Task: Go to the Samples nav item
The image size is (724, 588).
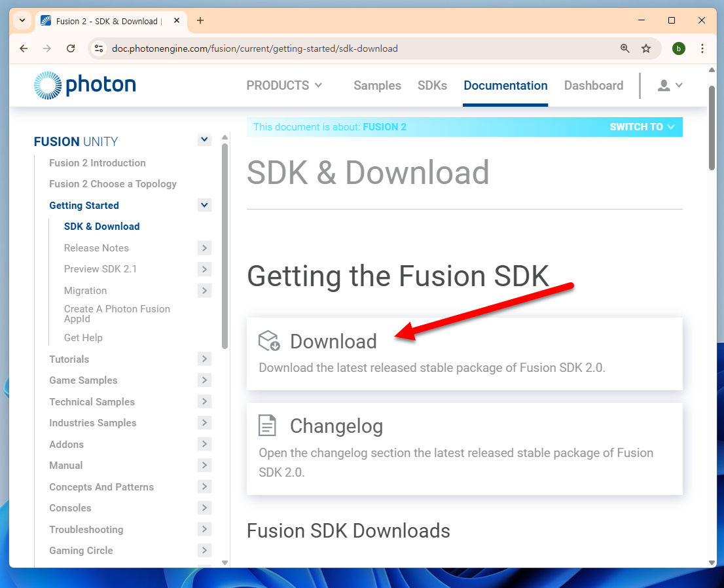Action: point(377,86)
